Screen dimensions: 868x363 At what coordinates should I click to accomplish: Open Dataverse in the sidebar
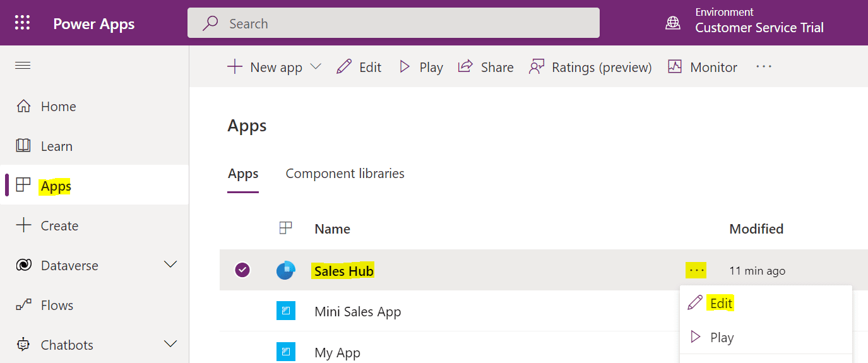tap(69, 266)
